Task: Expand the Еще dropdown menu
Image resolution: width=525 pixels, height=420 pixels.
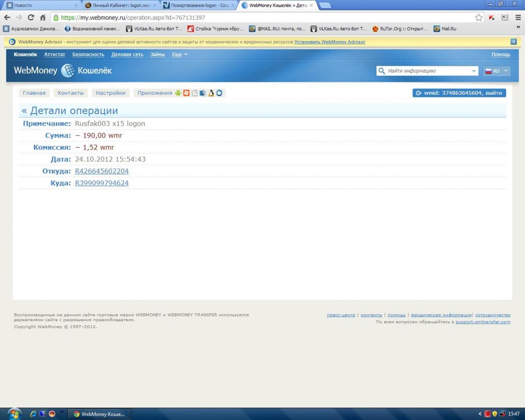Action: click(x=180, y=54)
